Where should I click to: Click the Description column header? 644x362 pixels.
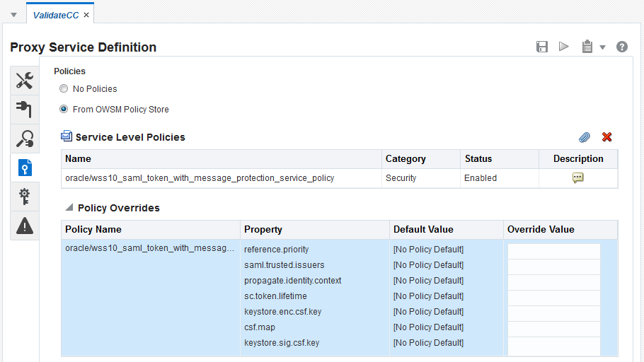578,159
